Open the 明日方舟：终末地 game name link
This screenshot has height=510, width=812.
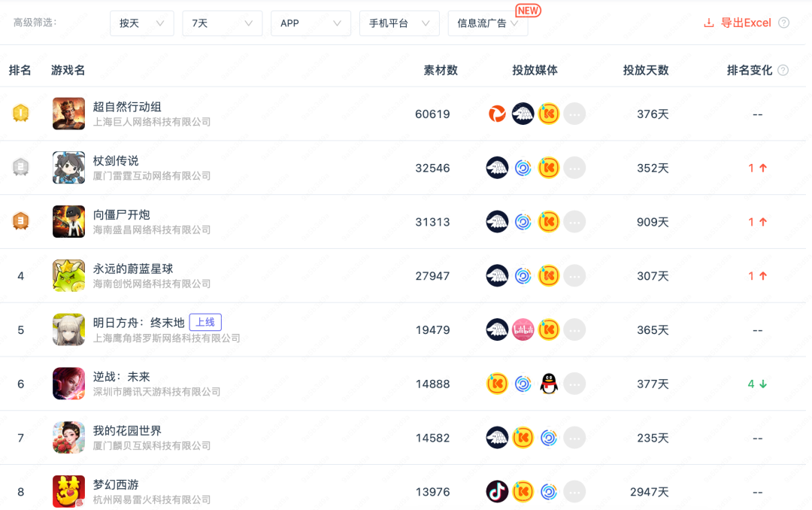point(138,323)
